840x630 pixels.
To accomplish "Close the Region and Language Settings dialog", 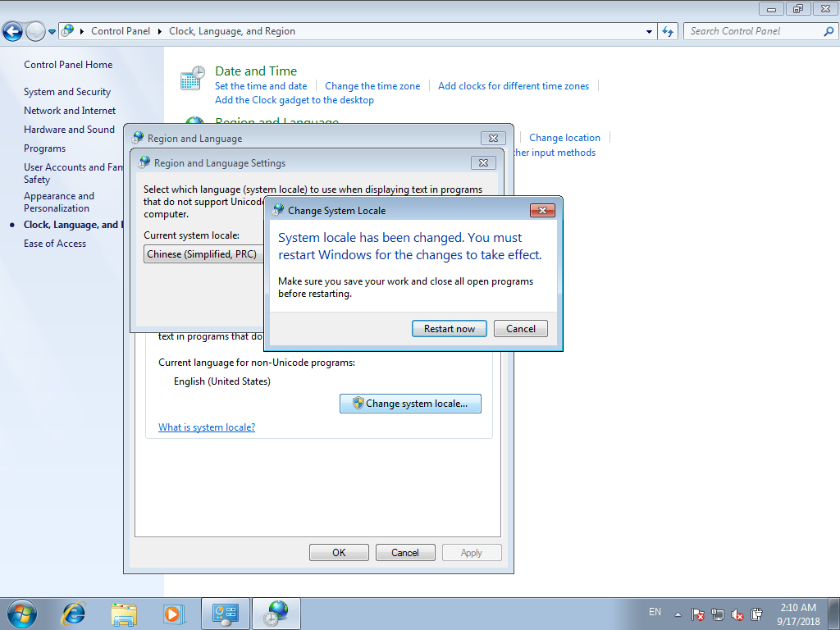I will click(x=483, y=163).
